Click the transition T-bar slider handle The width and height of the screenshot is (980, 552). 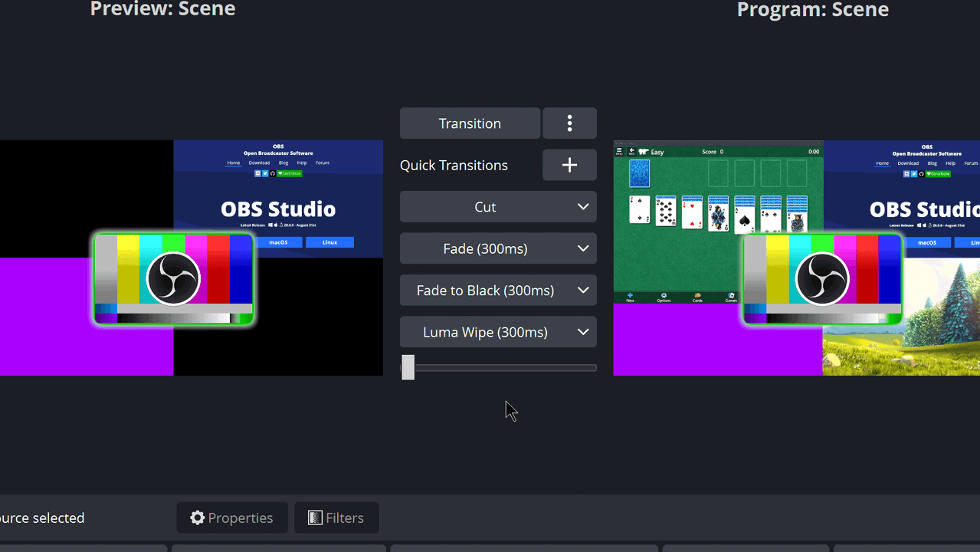click(408, 367)
